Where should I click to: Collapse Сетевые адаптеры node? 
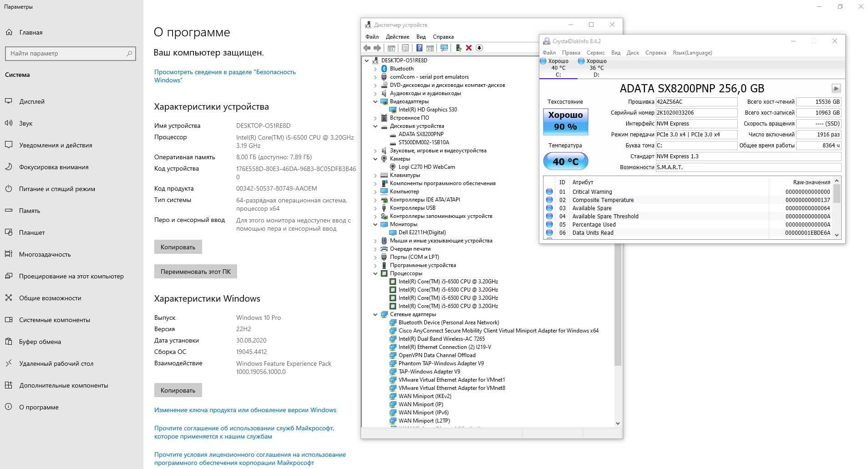[x=376, y=314]
